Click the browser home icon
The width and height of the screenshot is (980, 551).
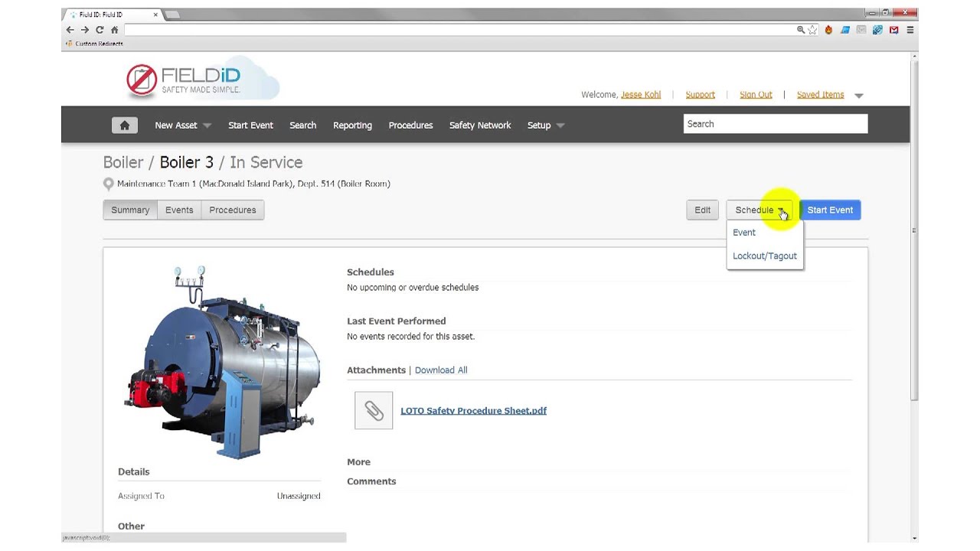pyautogui.click(x=115, y=30)
